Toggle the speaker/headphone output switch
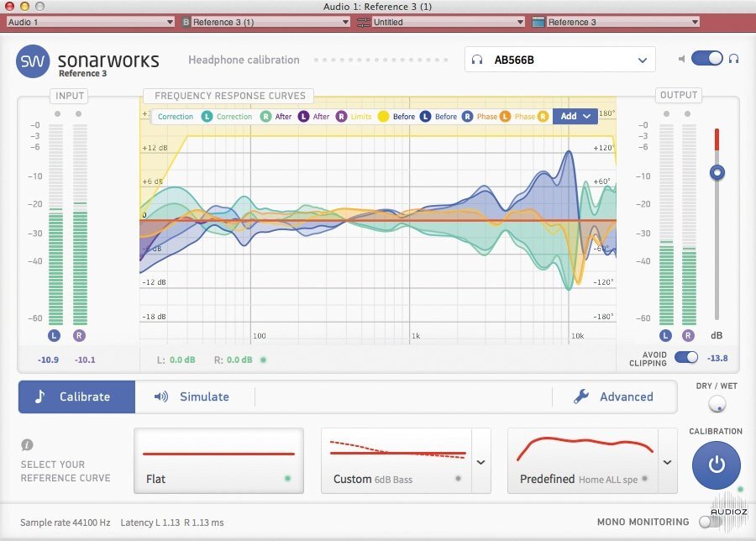756x541 pixels. click(x=706, y=58)
